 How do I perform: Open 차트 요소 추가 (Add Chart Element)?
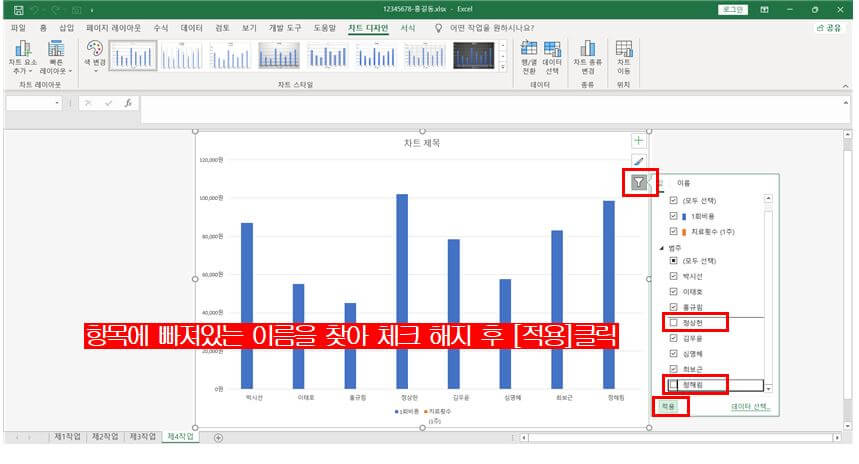click(22, 57)
